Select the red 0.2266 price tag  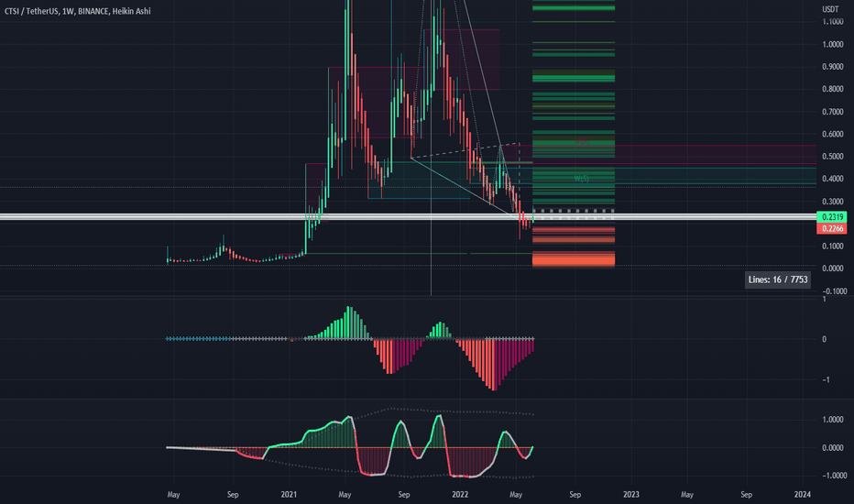coord(832,228)
